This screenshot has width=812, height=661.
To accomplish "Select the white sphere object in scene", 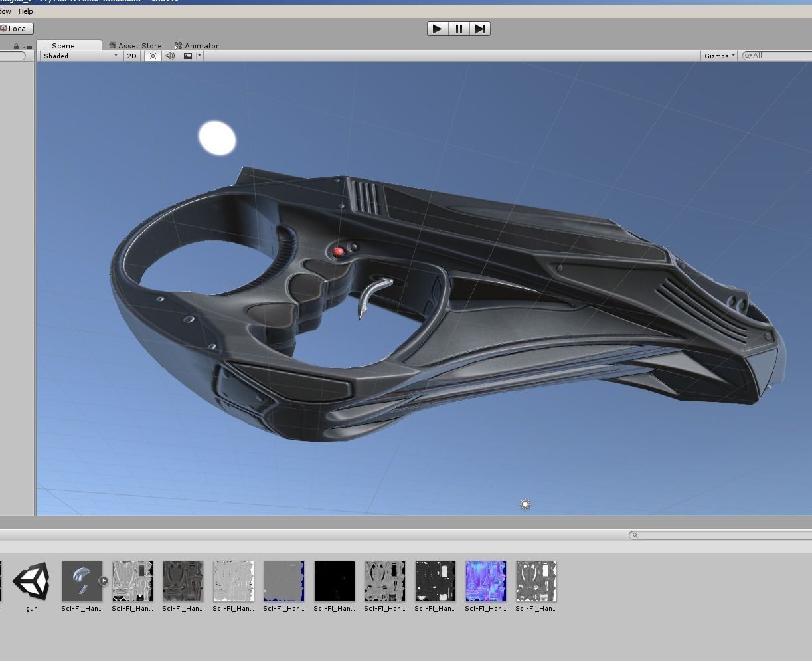I will pyautogui.click(x=217, y=138).
